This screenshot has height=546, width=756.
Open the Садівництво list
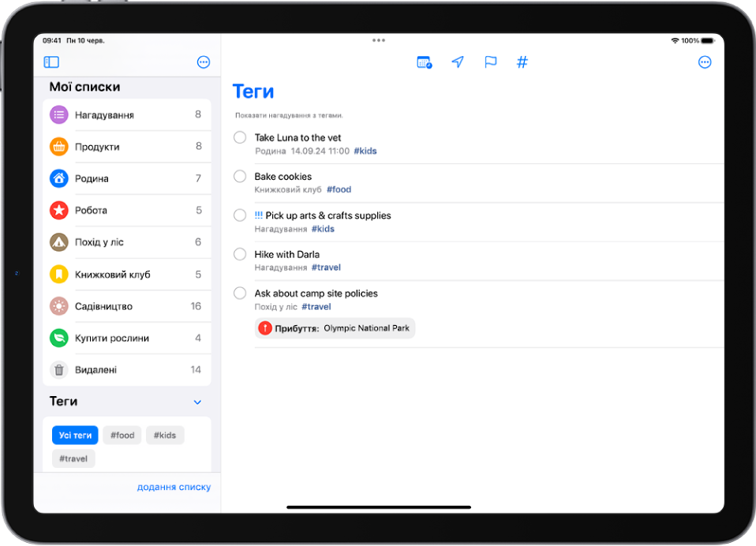pyautogui.click(x=127, y=306)
